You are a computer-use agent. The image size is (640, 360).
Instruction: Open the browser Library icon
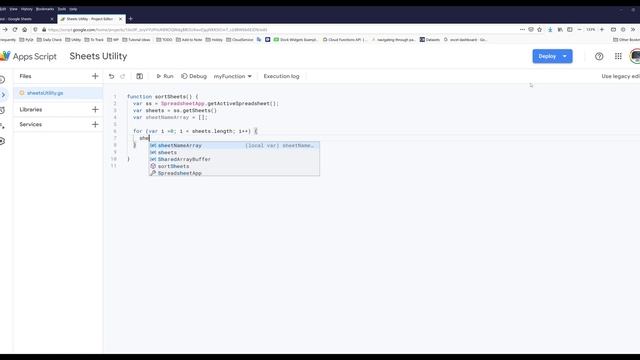[560, 29]
